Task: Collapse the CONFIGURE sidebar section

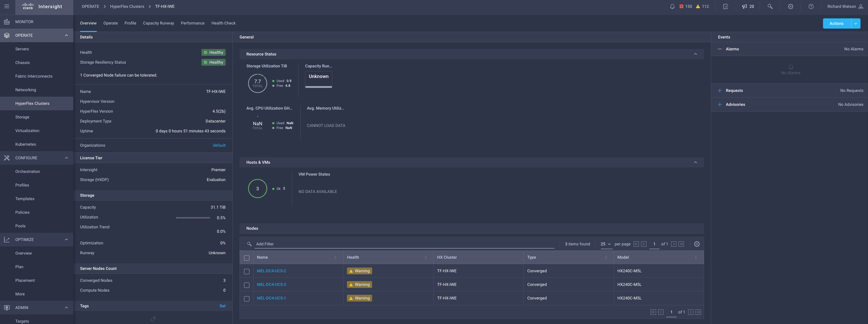Action: 66,158
